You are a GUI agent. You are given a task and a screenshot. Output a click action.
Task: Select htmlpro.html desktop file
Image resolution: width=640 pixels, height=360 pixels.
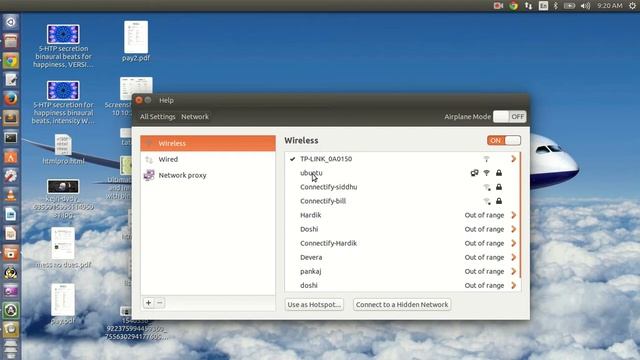click(x=63, y=149)
